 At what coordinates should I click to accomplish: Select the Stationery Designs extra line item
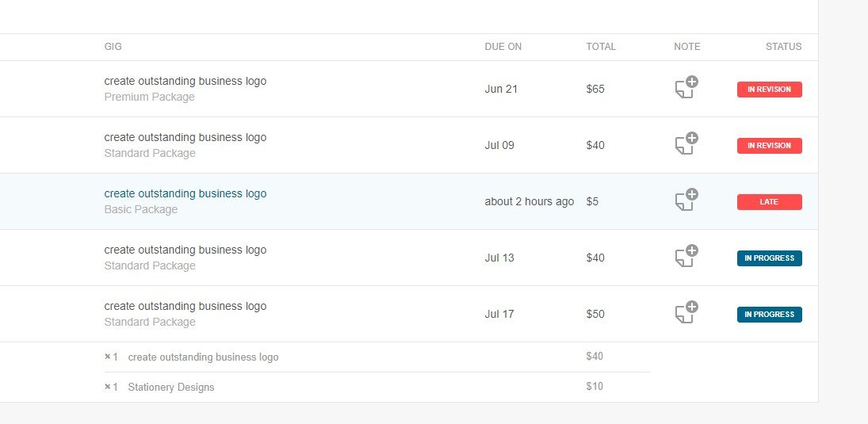171,388
